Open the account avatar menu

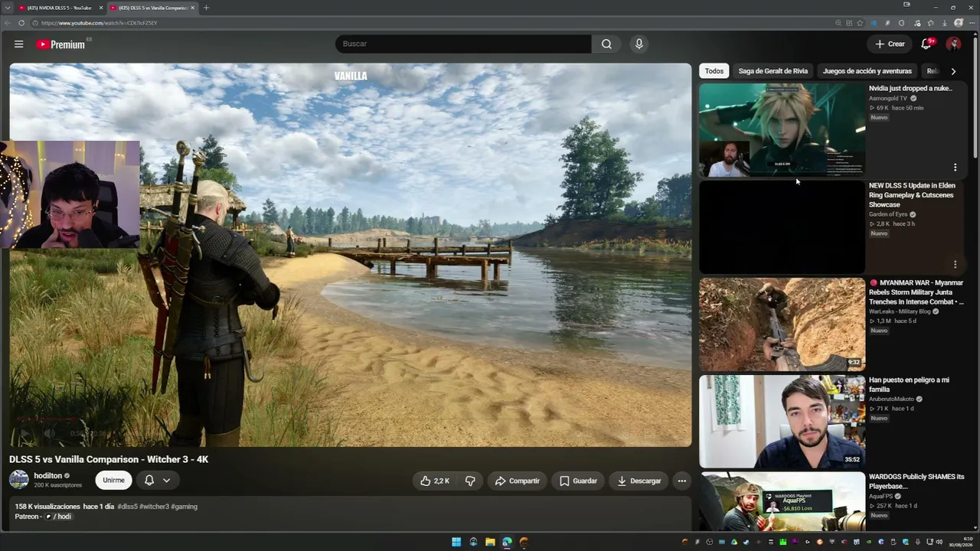(953, 44)
